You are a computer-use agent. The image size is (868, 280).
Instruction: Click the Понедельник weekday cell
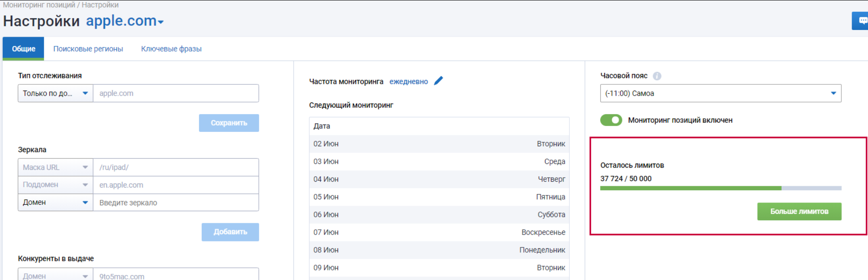542,250
